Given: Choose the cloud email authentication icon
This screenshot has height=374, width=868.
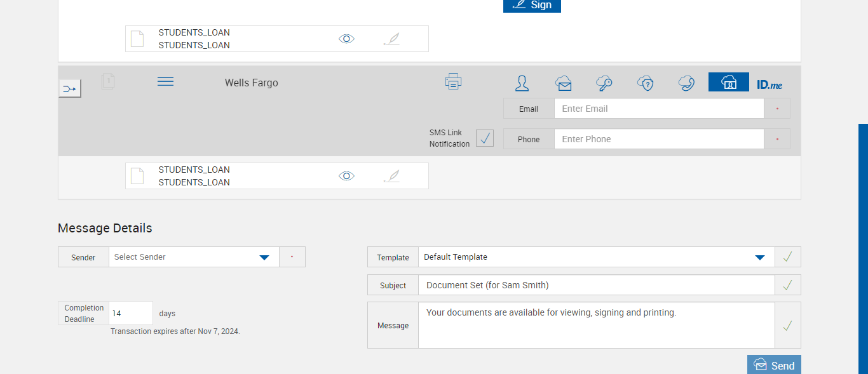Looking at the screenshot, I should pos(563,83).
